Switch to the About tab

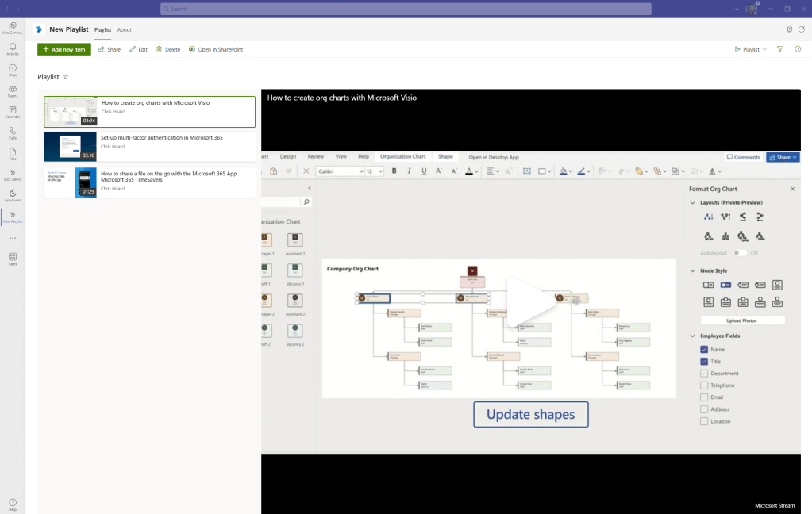pos(125,29)
